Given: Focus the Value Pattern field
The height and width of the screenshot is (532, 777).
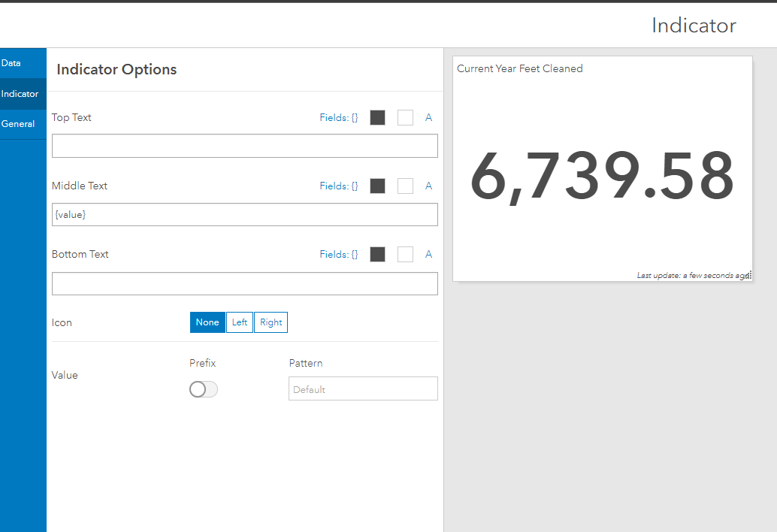Looking at the screenshot, I should [363, 389].
